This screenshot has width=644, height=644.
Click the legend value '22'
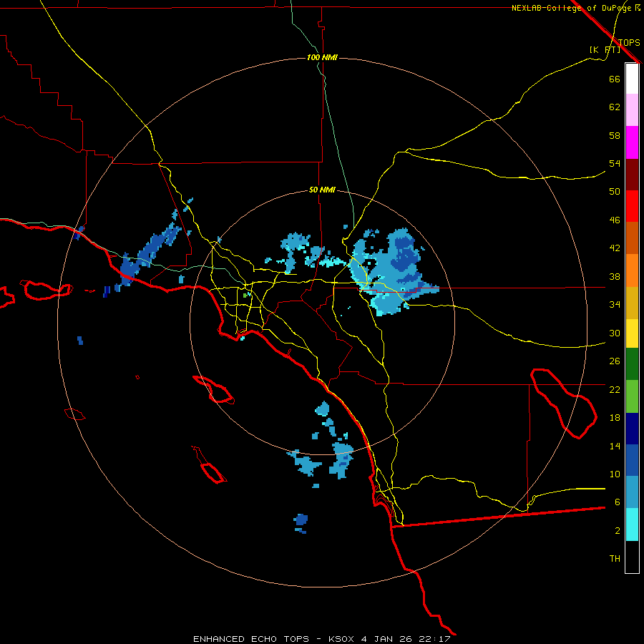(615, 389)
